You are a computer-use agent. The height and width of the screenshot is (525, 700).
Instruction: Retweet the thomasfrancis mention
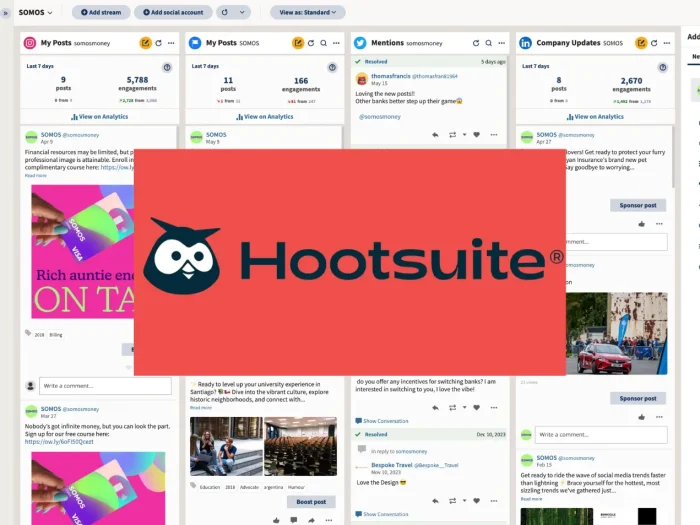452,135
